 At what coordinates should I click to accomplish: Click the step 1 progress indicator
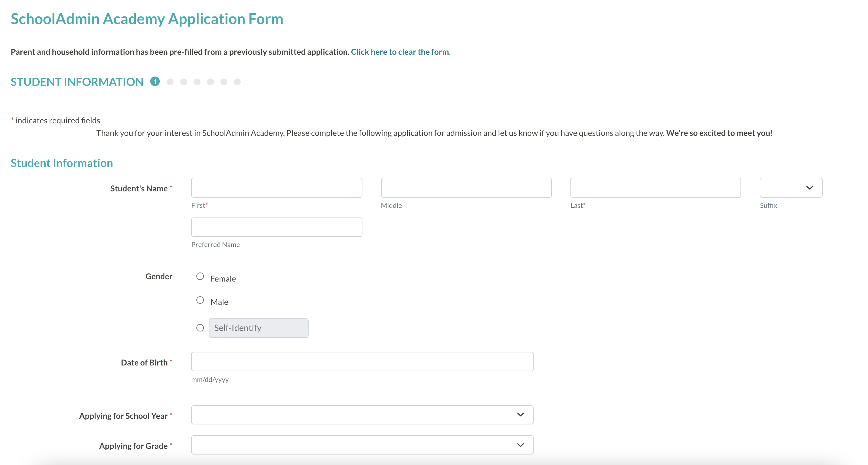point(155,82)
